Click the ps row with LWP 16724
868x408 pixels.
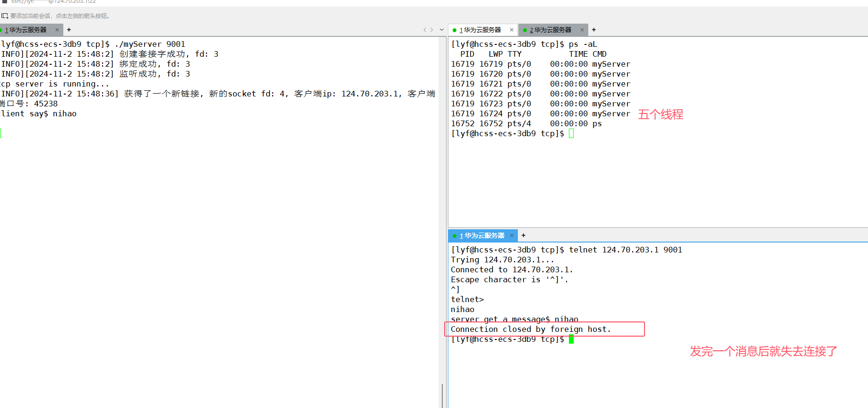pos(541,113)
